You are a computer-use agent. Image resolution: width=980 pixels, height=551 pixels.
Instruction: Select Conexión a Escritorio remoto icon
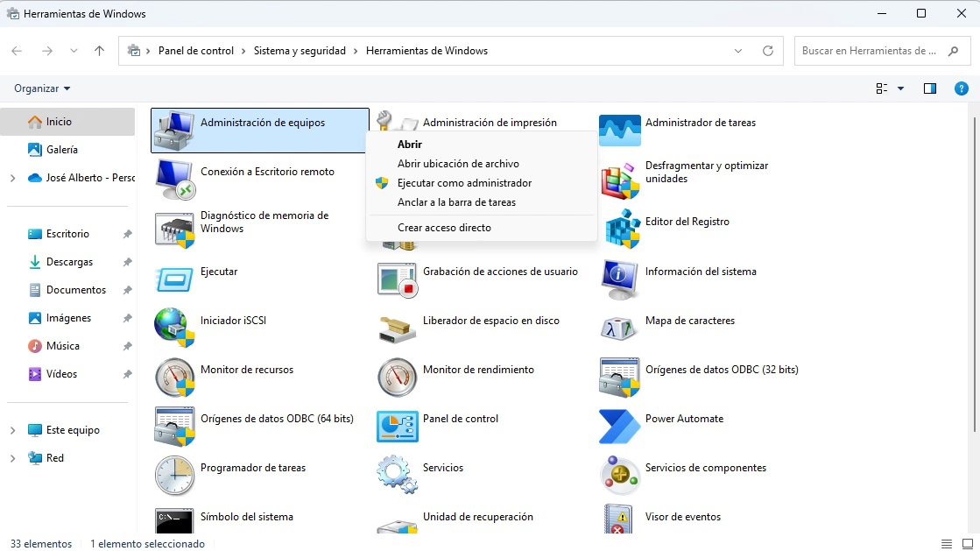pyautogui.click(x=174, y=180)
